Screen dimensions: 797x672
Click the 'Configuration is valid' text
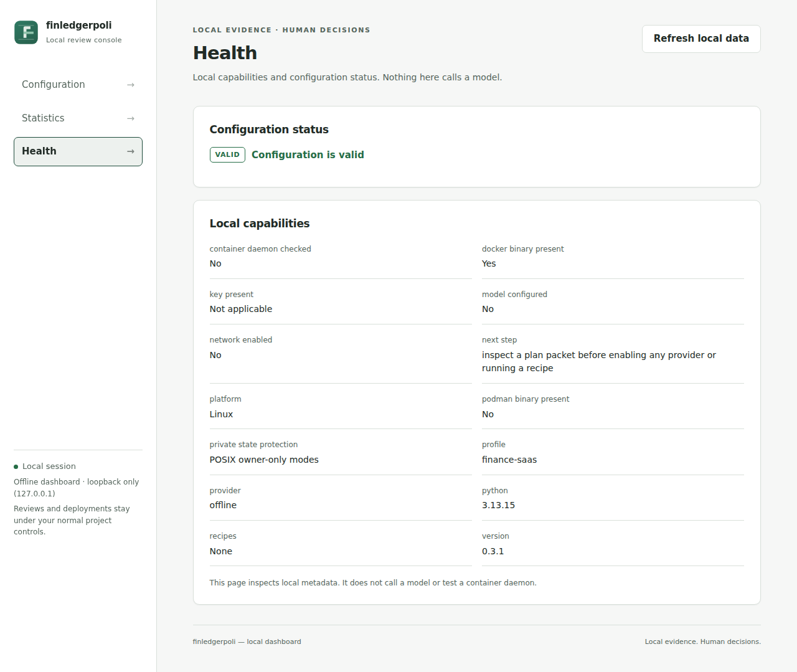point(308,154)
